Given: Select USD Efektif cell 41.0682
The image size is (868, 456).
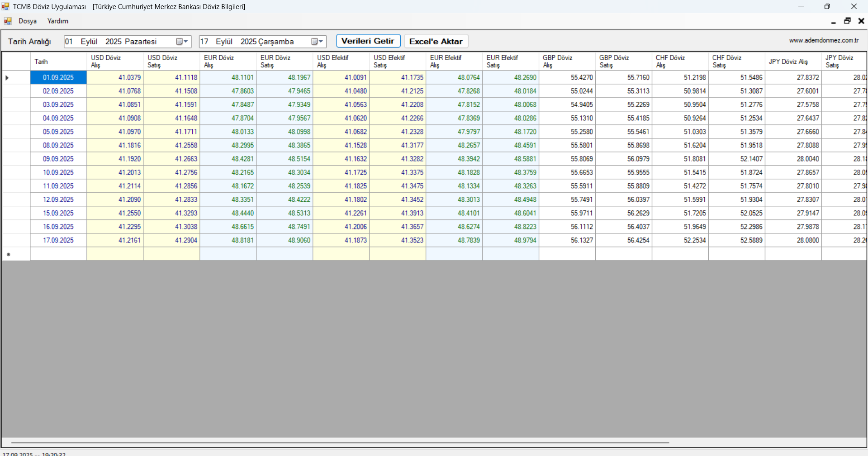Looking at the screenshot, I should [x=341, y=132].
